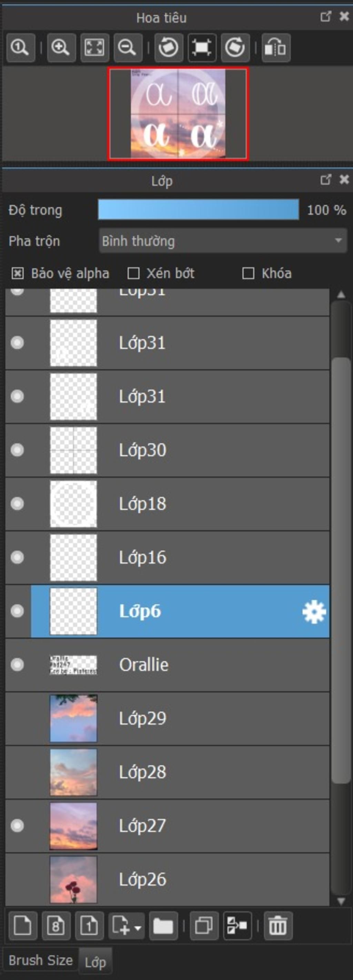Enable the Khóa checkbox
Screen dimensions: 353x980
[248, 273]
